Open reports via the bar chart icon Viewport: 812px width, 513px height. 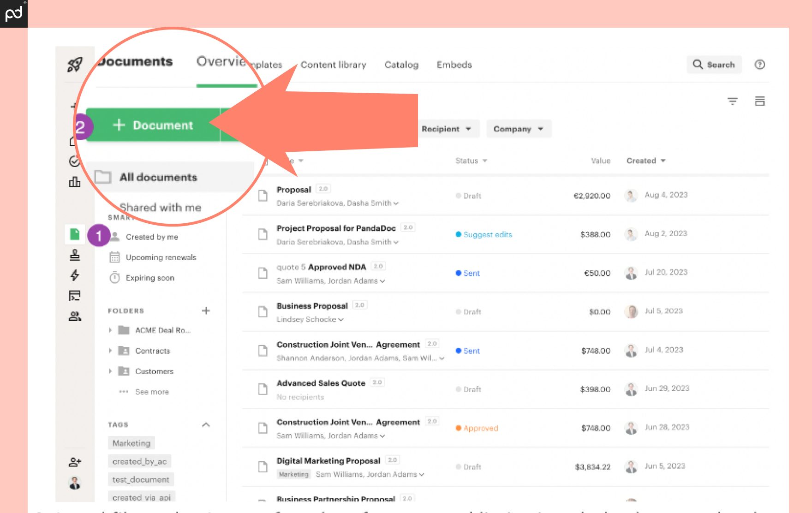coord(75,182)
